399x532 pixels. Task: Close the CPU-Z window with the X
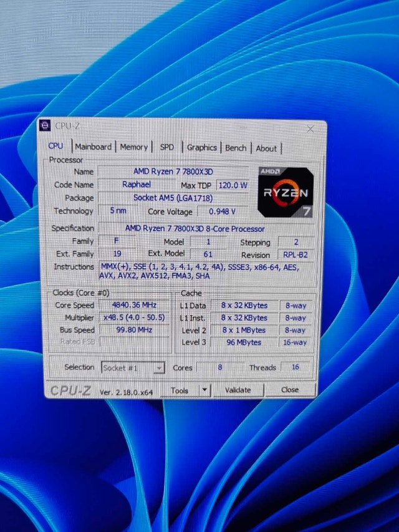pos(310,128)
